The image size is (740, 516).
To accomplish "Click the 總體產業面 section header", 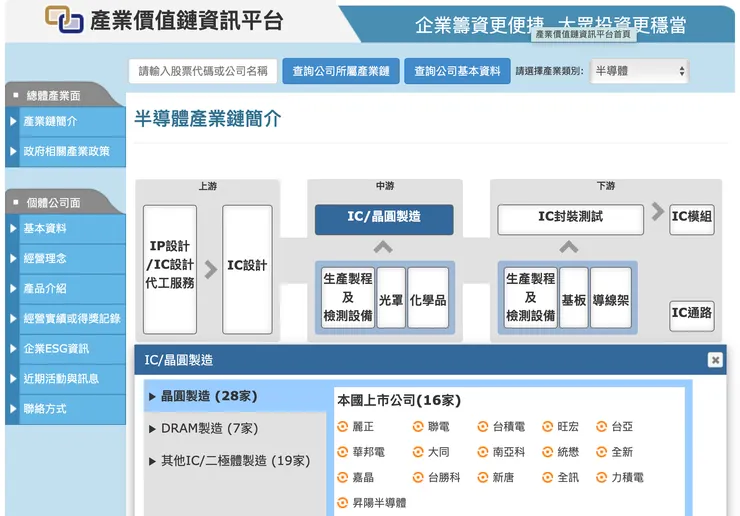I will click(x=53, y=96).
